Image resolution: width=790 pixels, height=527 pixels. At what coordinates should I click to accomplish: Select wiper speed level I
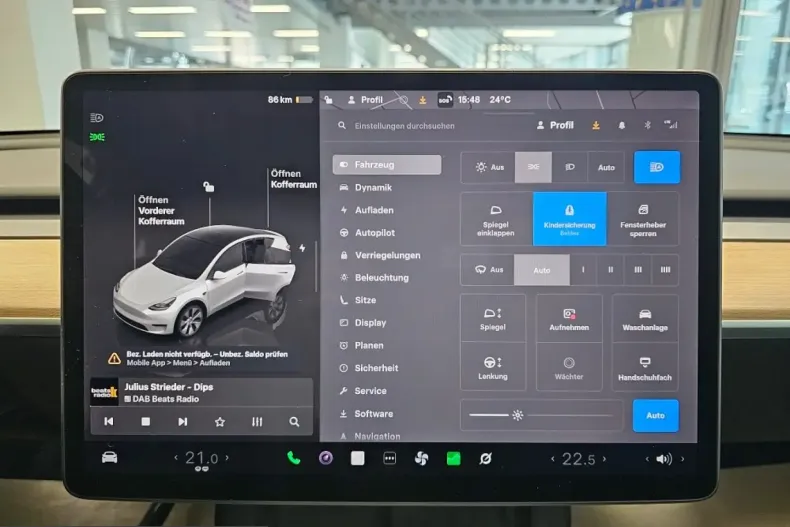click(x=583, y=270)
